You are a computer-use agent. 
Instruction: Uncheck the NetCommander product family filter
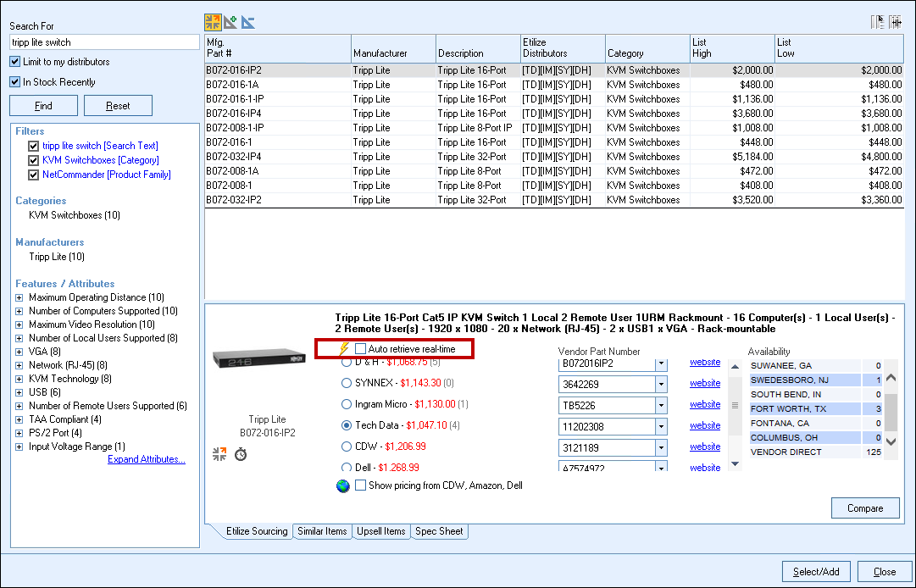coord(33,175)
